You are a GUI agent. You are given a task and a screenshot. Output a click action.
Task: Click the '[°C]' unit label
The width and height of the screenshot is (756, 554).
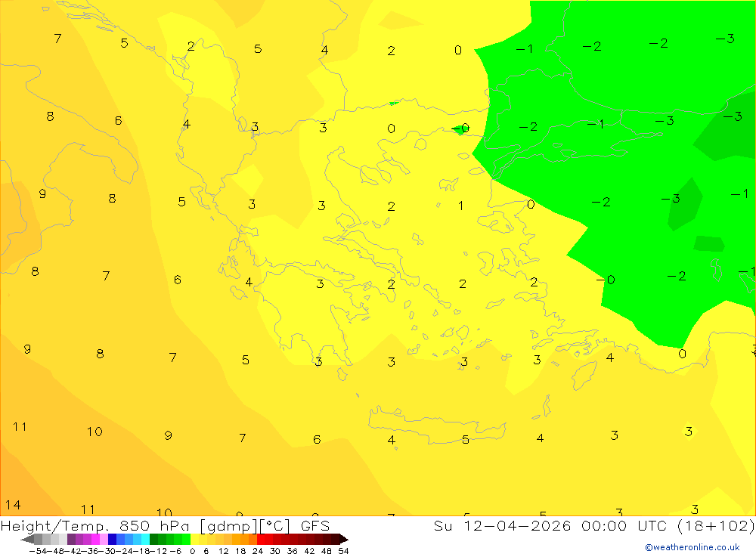pos(274,526)
